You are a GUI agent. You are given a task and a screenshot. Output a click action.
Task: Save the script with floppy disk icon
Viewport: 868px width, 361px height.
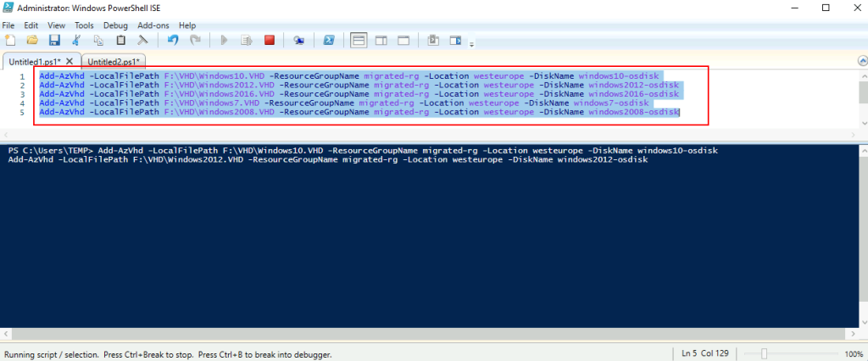pyautogui.click(x=54, y=40)
